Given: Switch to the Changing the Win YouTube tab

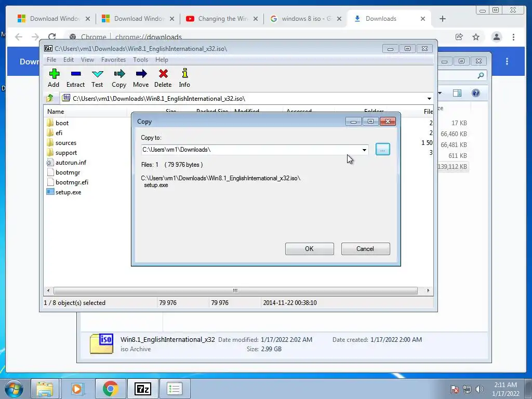Looking at the screenshot, I should pos(222,19).
